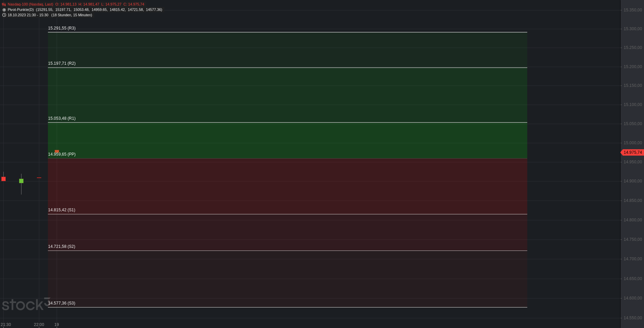Select the 15.197,71 (R2) resistance label
The height and width of the screenshot is (328, 644).
tap(62, 63)
